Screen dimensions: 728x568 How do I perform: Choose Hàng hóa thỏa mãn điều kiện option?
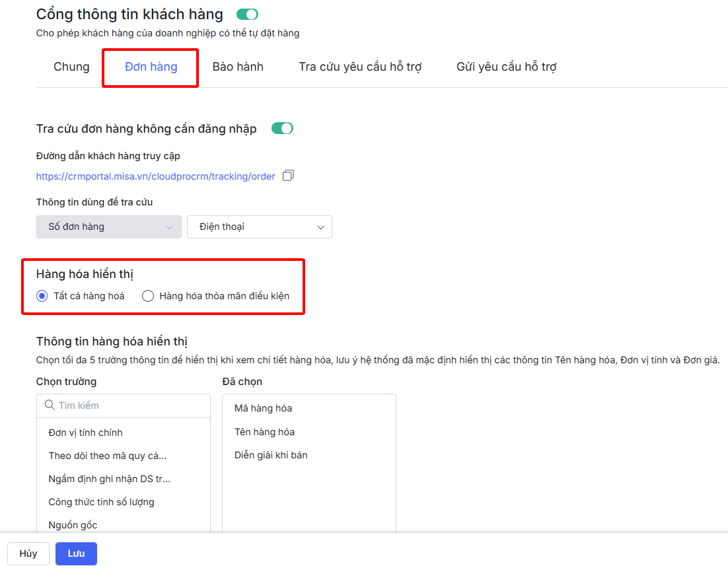148,296
